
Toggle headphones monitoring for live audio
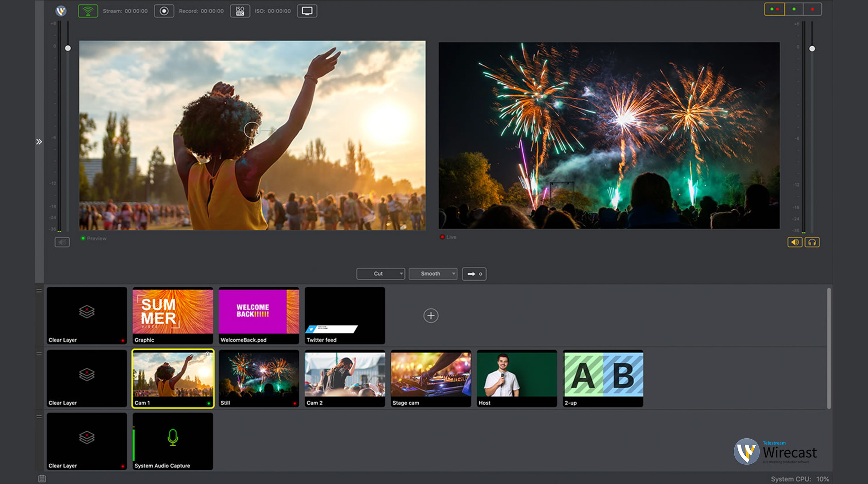click(x=812, y=242)
